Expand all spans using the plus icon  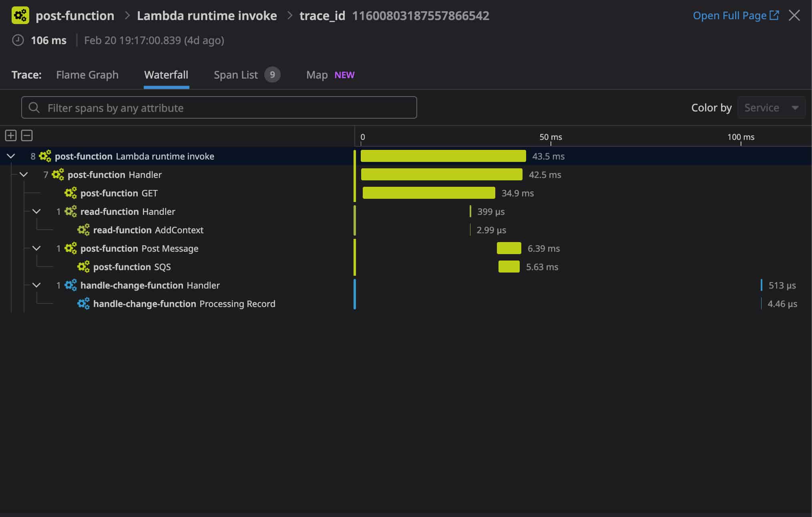[x=10, y=135]
